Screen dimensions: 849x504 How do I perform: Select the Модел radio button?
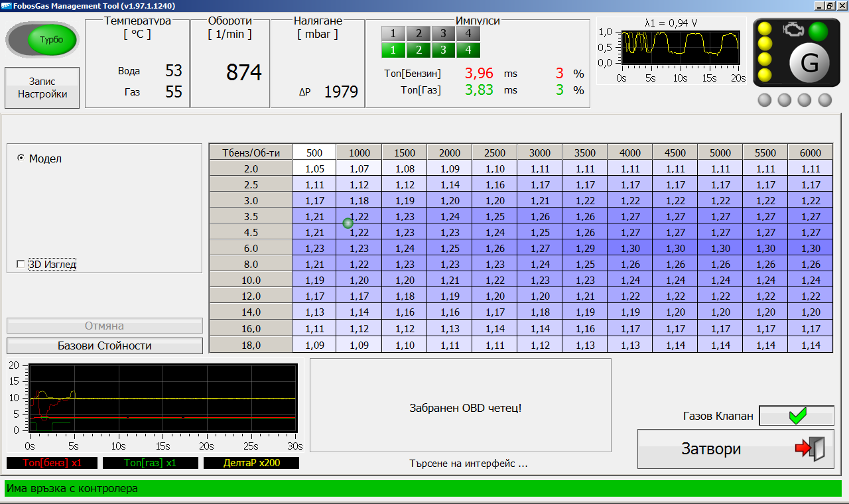tap(21, 158)
